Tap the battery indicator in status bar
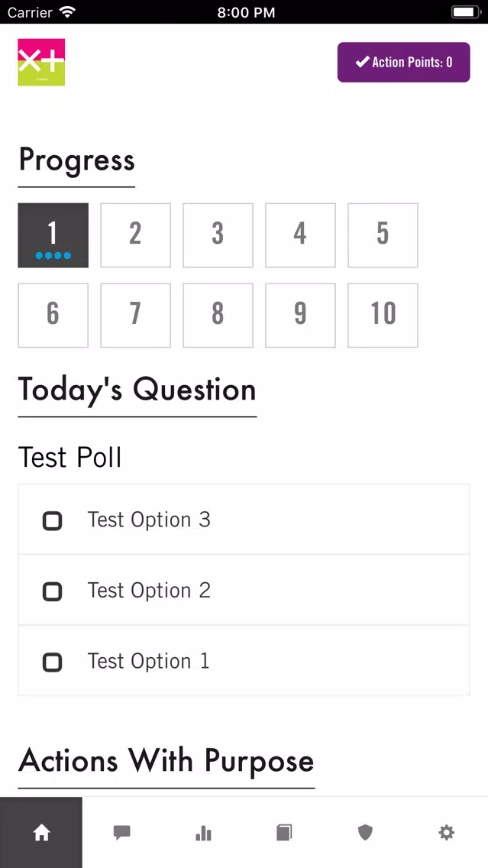 pos(466,11)
